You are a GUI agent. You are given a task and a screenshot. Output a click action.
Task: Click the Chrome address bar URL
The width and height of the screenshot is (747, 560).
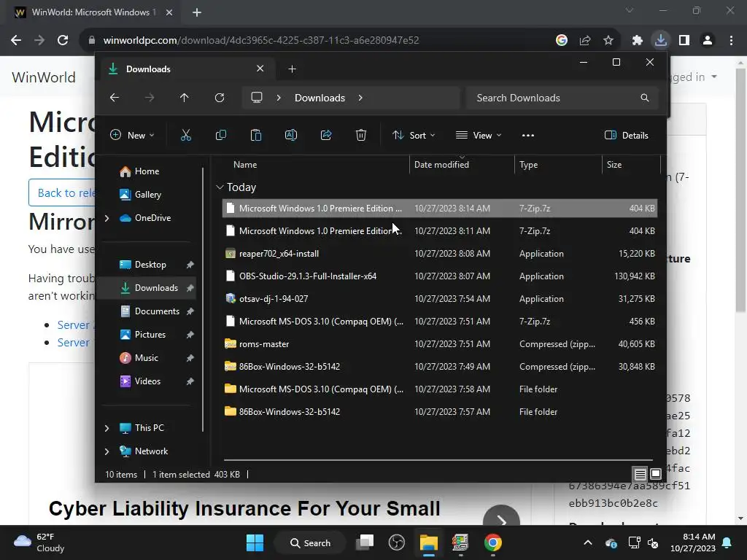pos(261,40)
